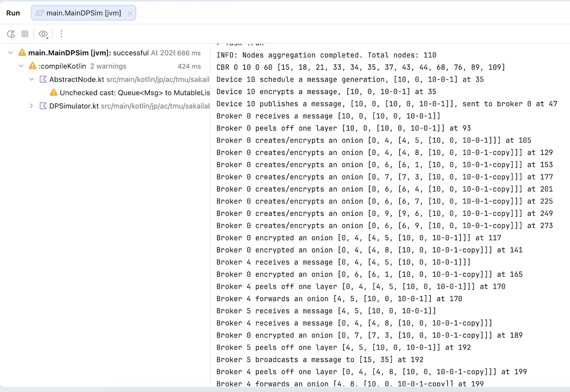Click 'Broker 0 encrypted an onion' at 141 line
This screenshot has height=392, width=570.
[369, 250]
